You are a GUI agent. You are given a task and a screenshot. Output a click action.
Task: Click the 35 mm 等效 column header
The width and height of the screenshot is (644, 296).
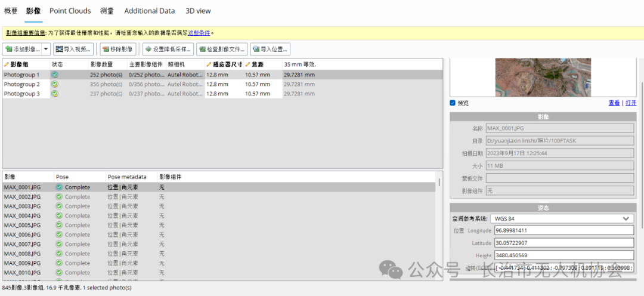tap(300, 64)
